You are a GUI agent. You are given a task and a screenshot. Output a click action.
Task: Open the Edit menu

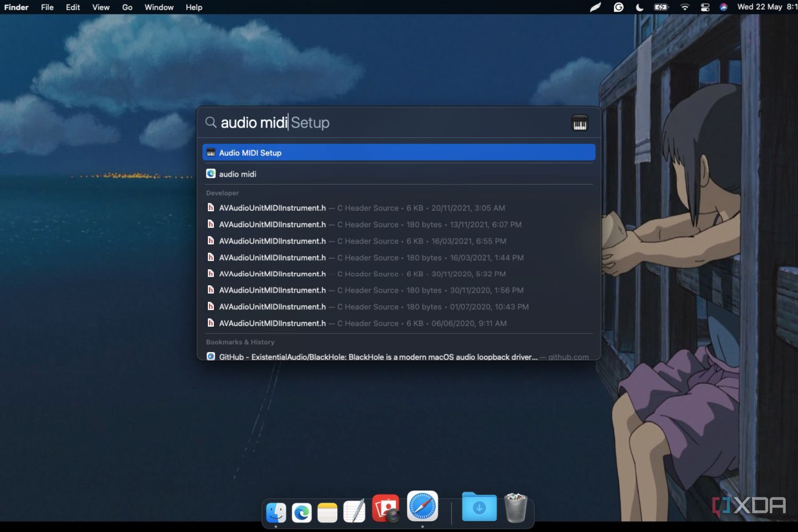pos(73,7)
